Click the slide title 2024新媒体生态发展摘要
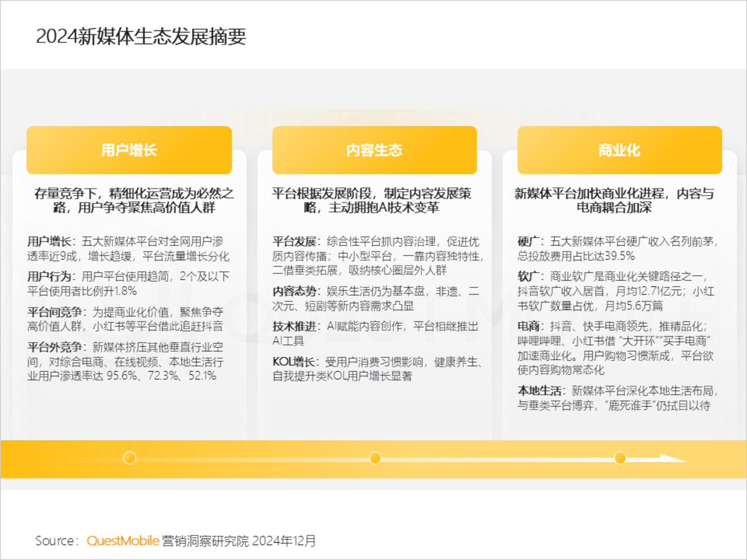 click(141, 36)
